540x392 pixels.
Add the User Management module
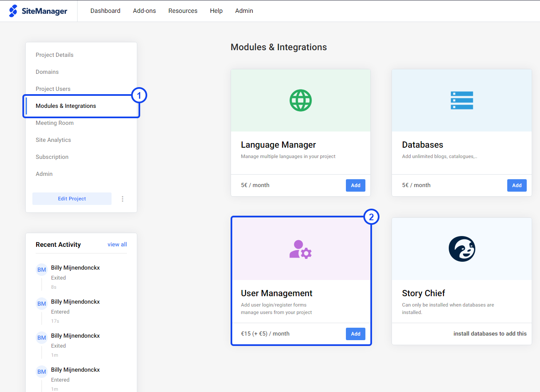(355, 334)
